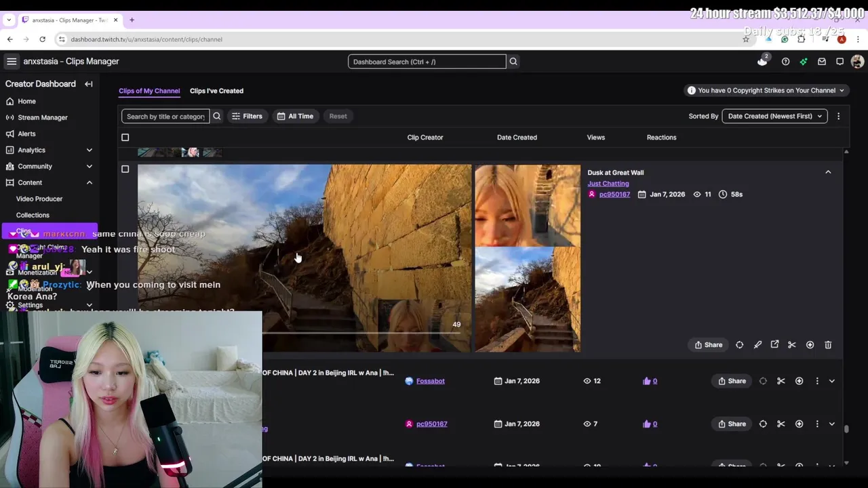Open the green sparkle new-features icon
The width and height of the screenshot is (868, 488).
click(804, 62)
